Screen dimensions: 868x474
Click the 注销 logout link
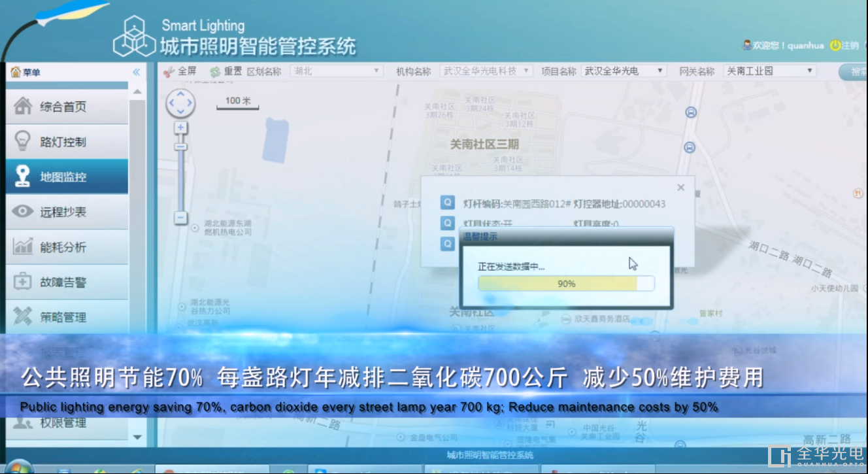844,46
